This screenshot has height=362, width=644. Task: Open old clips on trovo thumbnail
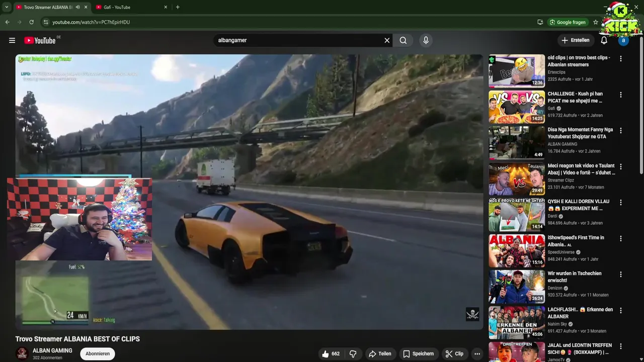click(x=517, y=70)
